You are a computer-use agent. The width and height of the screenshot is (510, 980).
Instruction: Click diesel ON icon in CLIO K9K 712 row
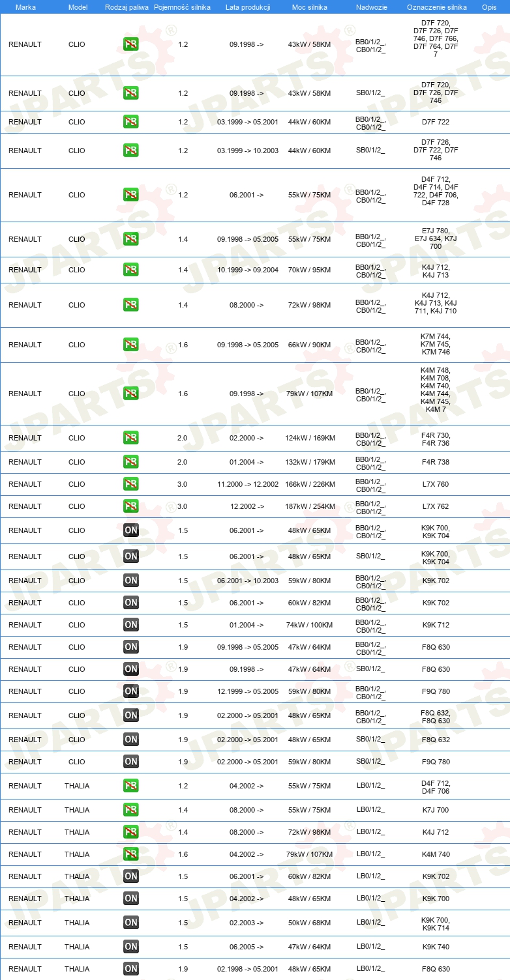pyautogui.click(x=131, y=625)
